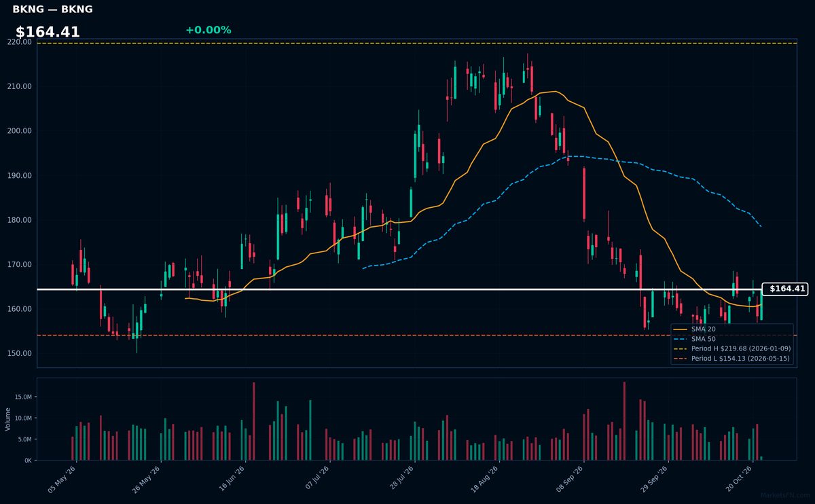This screenshot has height=504, width=815.
Task: Click the 26 May '26 date label
Action: click(x=147, y=479)
